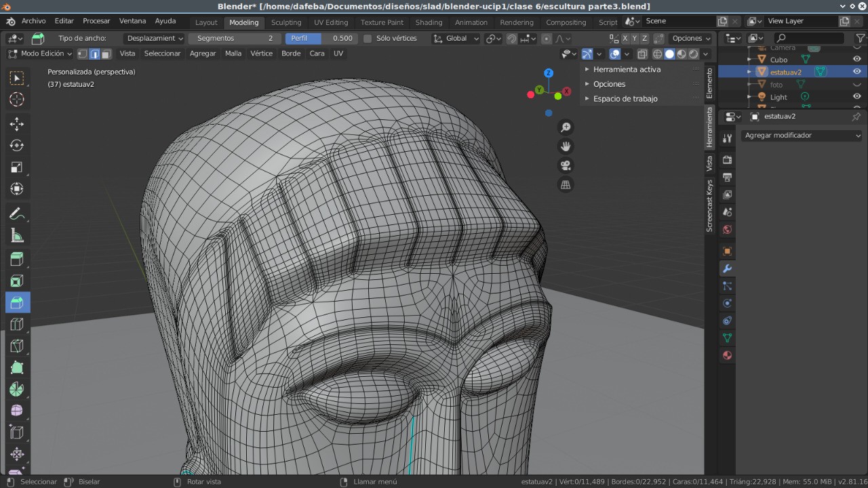Switch to face select mode
Screen dimensions: 868x488
pos(106,54)
